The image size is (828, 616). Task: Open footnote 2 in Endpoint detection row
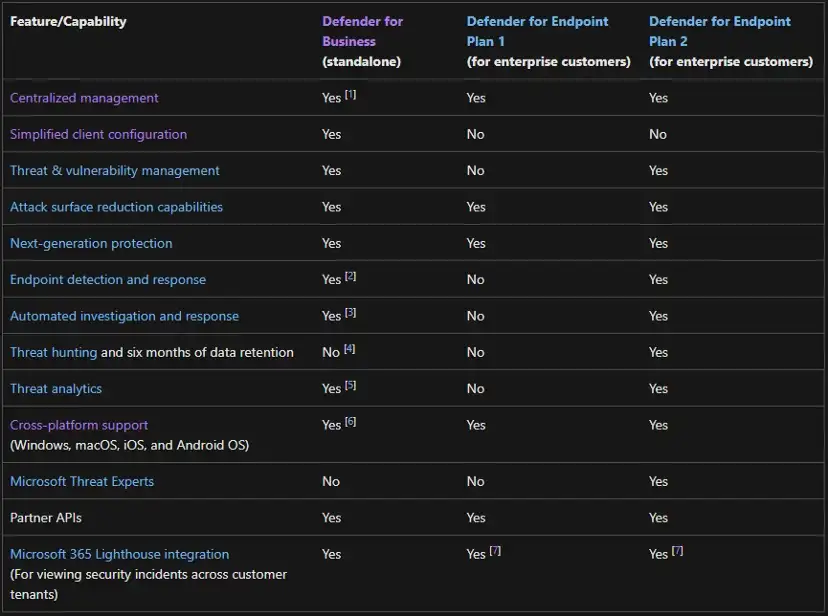(351, 276)
